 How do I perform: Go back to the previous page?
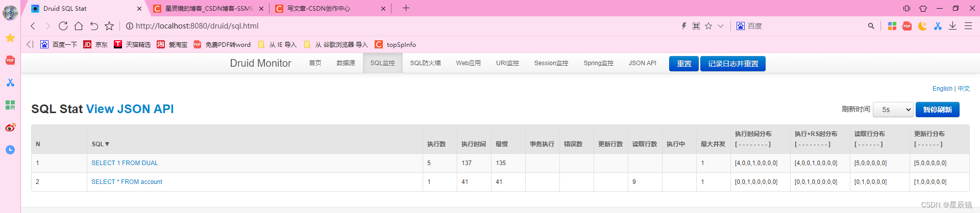pos(33,26)
